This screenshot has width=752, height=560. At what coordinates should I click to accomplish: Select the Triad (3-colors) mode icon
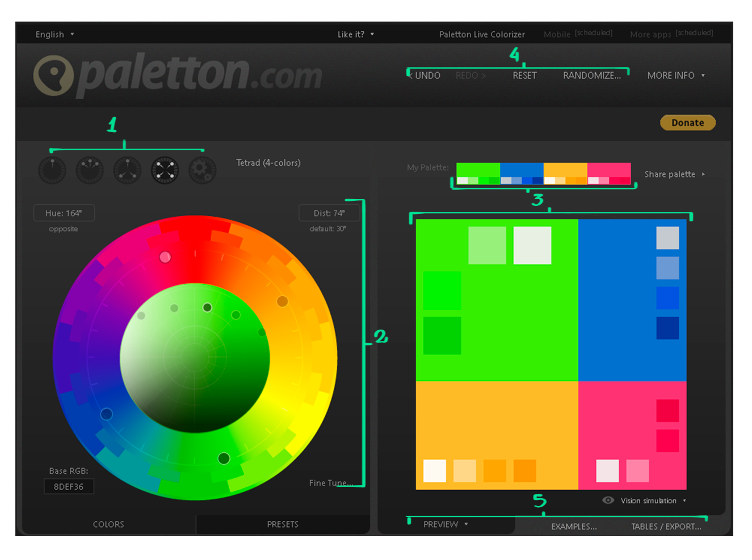coord(127,170)
